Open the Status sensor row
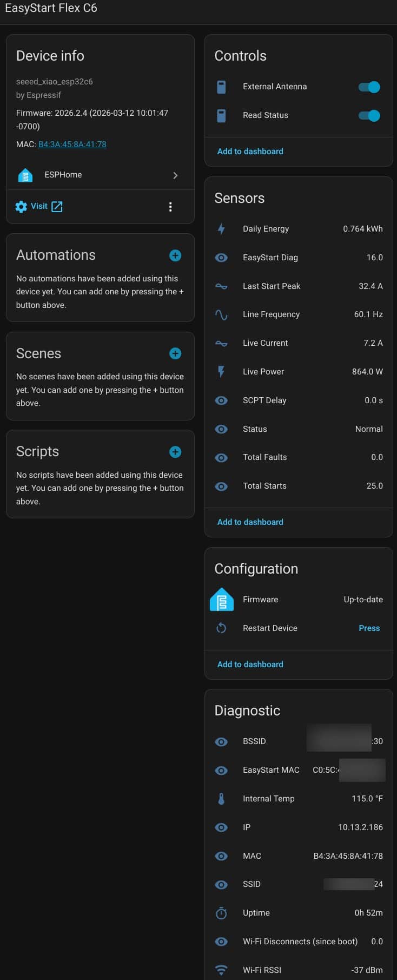 [x=299, y=429]
